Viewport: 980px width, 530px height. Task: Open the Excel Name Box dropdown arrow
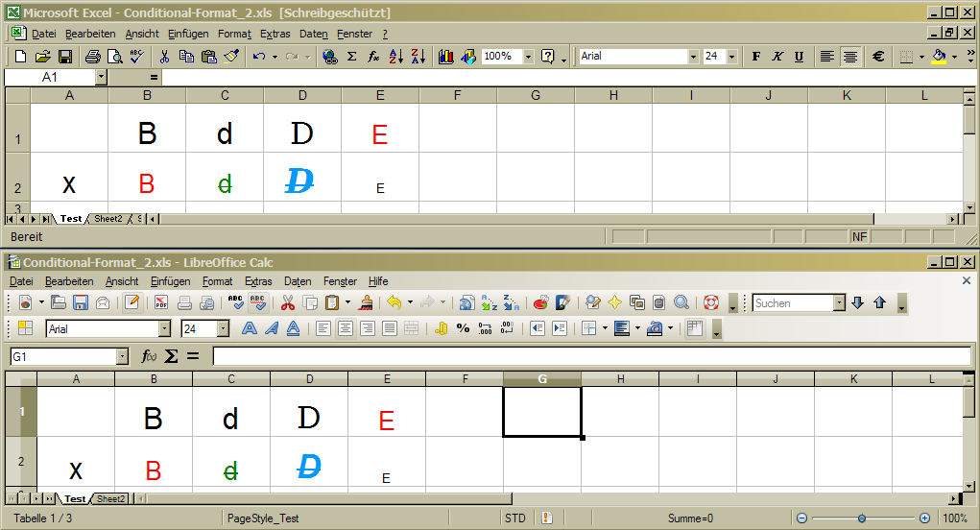coord(101,77)
